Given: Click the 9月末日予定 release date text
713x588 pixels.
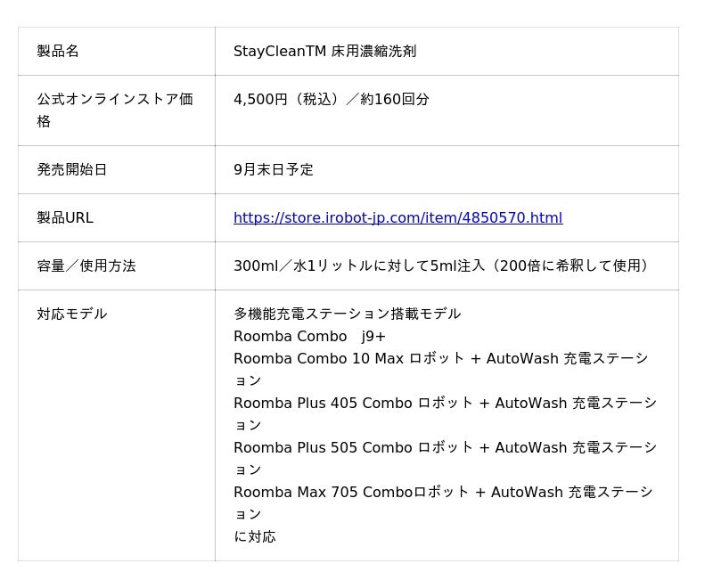Looking at the screenshot, I should tap(274, 170).
